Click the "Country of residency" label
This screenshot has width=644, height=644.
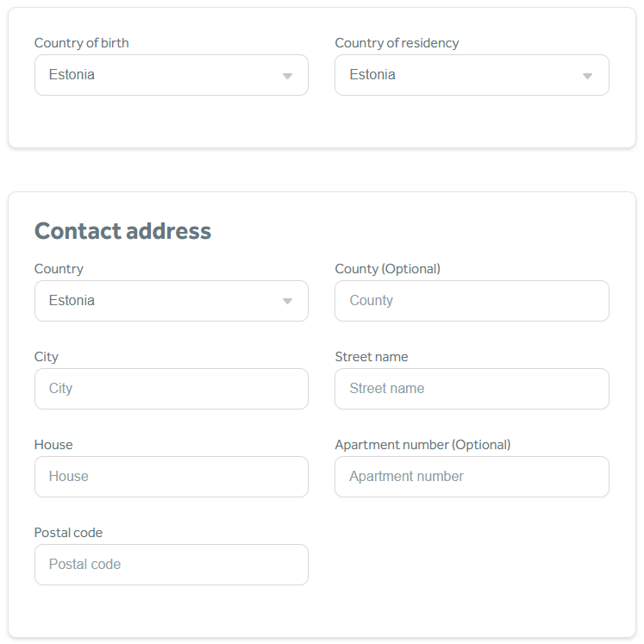(397, 43)
